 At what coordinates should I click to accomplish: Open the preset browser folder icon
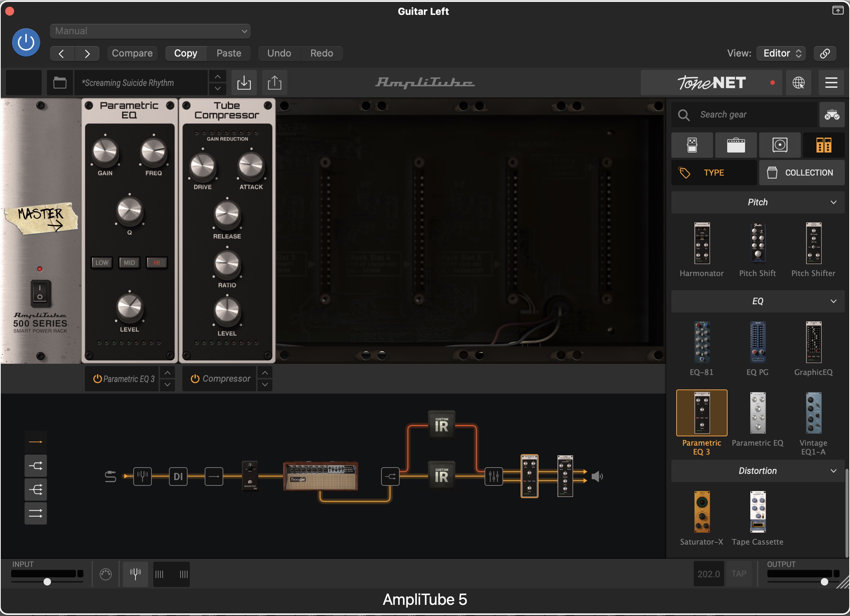60,83
